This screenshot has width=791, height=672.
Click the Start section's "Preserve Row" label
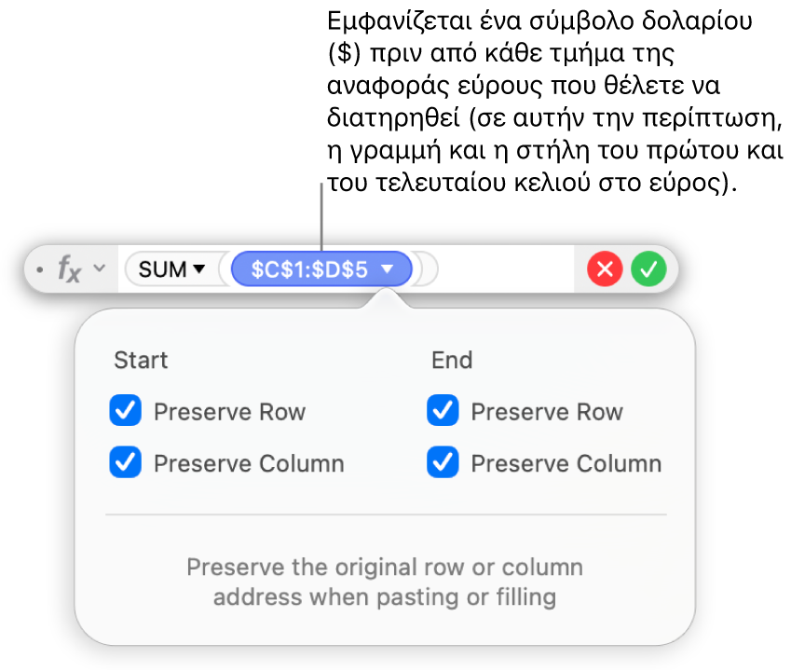click(x=229, y=412)
